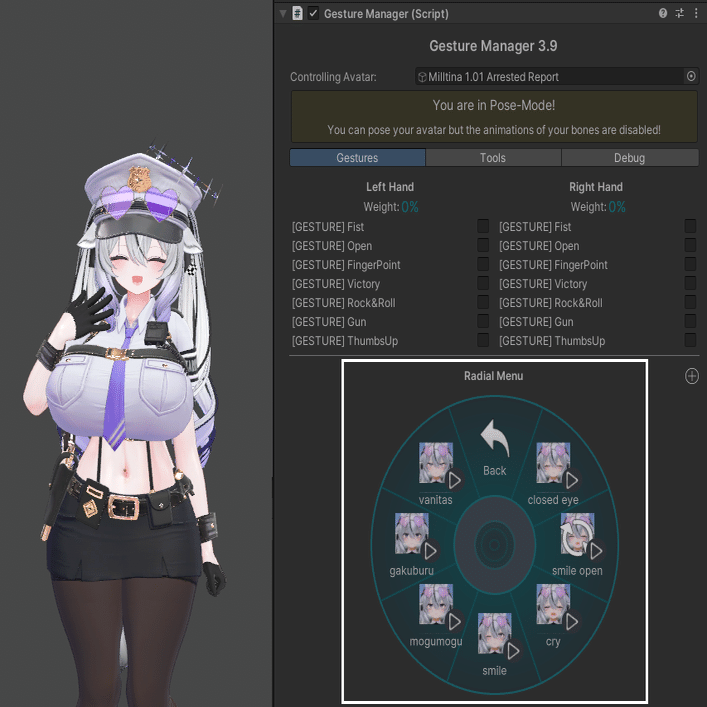Toggle Left Hand Rock&Roll gesture checkbox
The height and width of the screenshot is (707, 707).
pos(483,302)
